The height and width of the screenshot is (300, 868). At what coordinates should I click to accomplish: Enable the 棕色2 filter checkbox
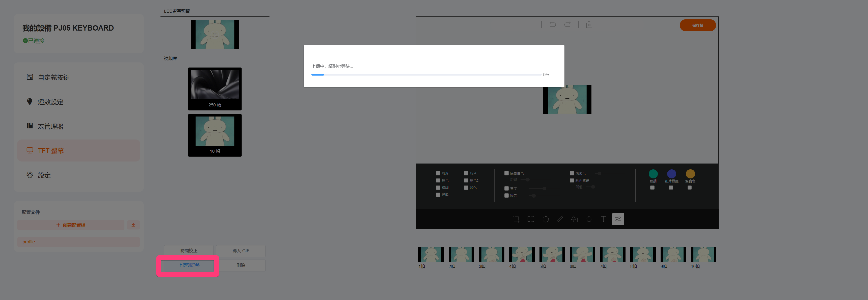click(466, 180)
